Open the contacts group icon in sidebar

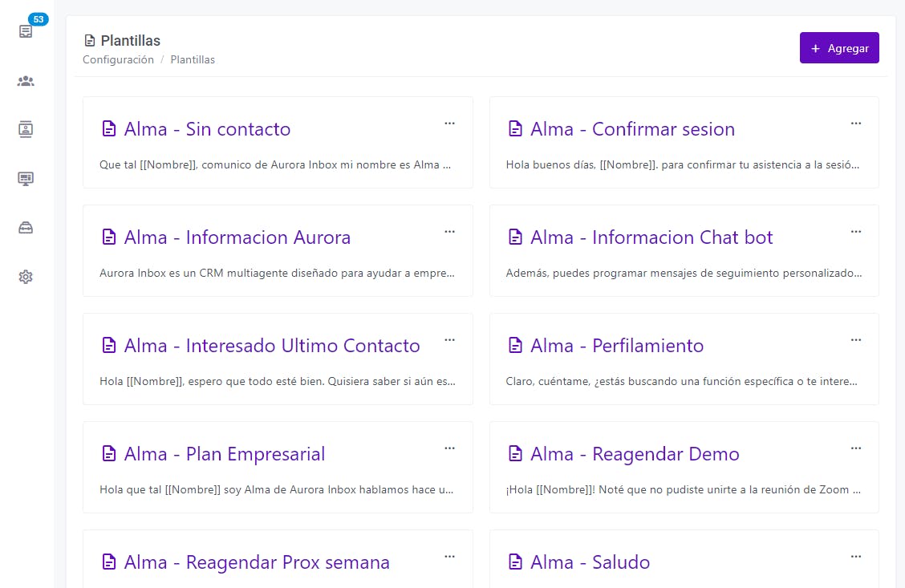pos(26,81)
